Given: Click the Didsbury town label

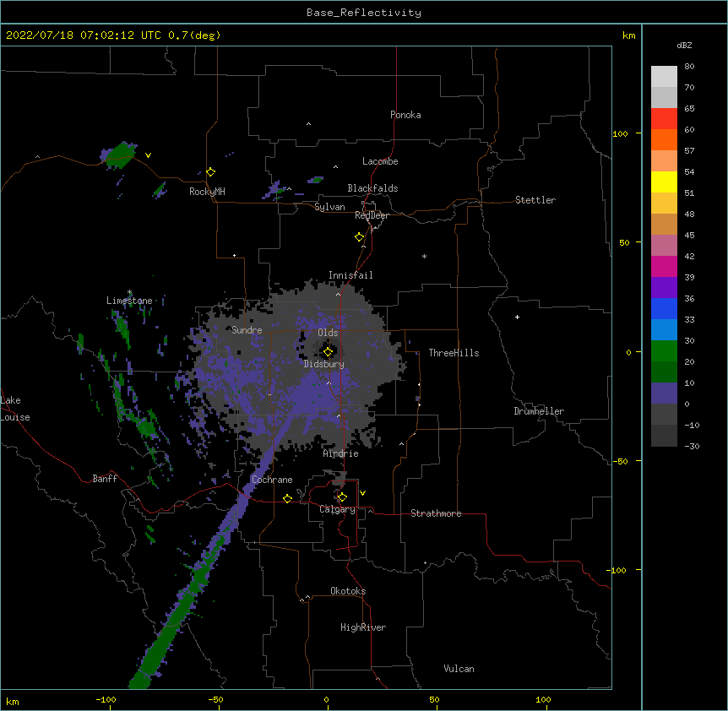Looking at the screenshot, I should point(324,364).
